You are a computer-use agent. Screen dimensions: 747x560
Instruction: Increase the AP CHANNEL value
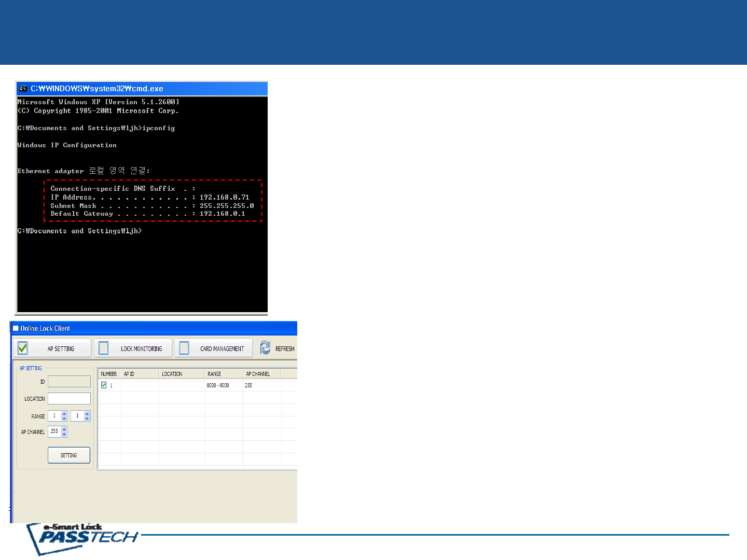(x=64, y=429)
